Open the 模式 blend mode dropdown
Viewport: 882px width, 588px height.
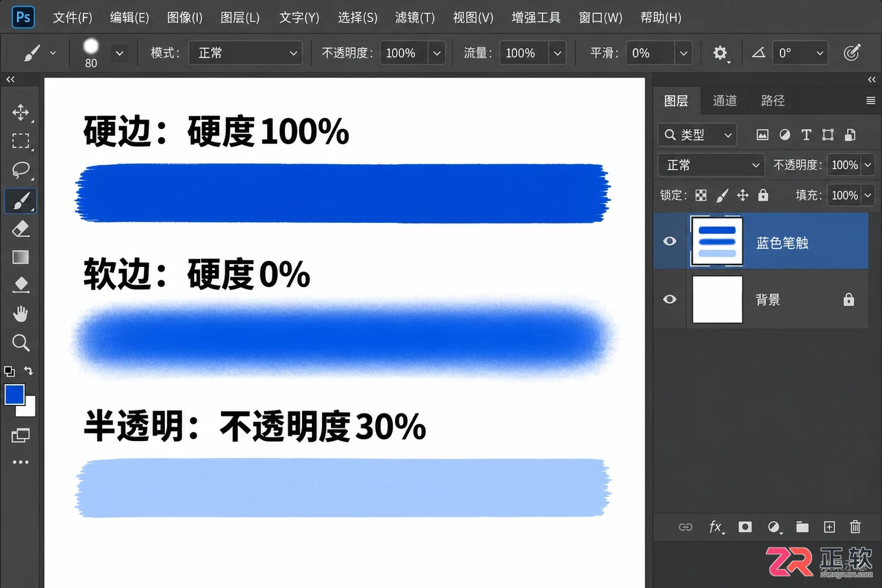click(246, 53)
